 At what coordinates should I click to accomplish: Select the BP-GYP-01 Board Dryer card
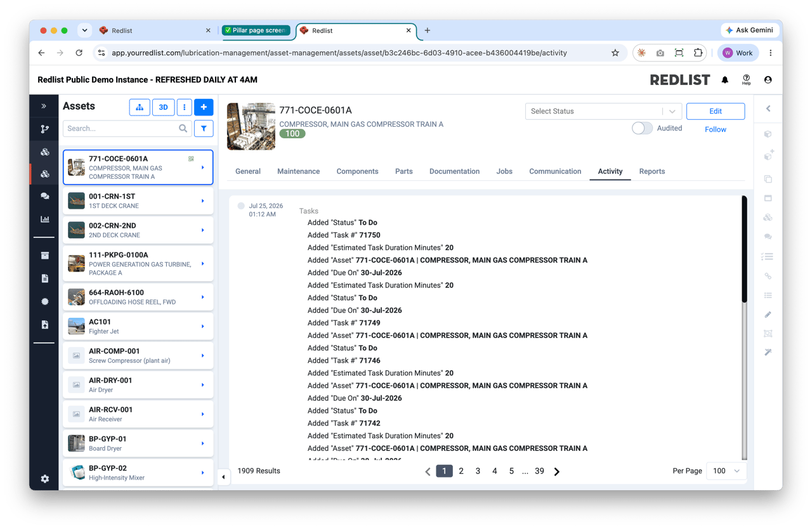(138, 443)
